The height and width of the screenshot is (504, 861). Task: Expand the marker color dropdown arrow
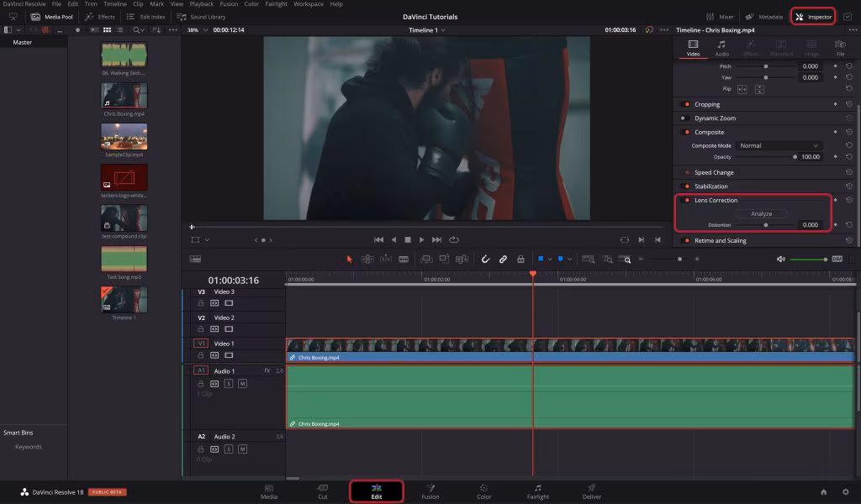[569, 260]
